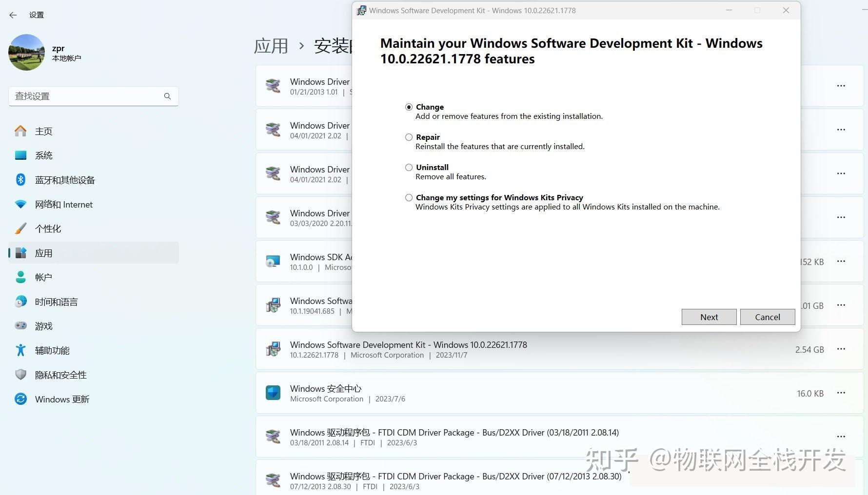Select 个性化 in the sidebar
The width and height of the screenshot is (868, 495).
(48, 228)
